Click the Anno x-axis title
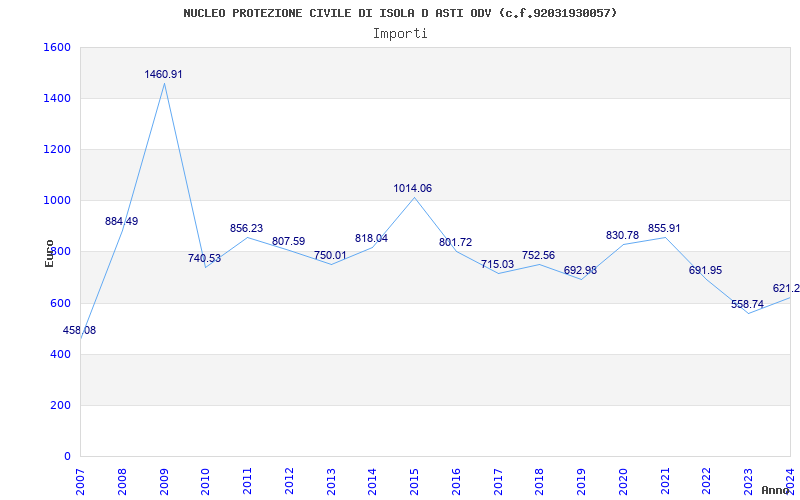This screenshot has height=500, width=800. click(776, 491)
